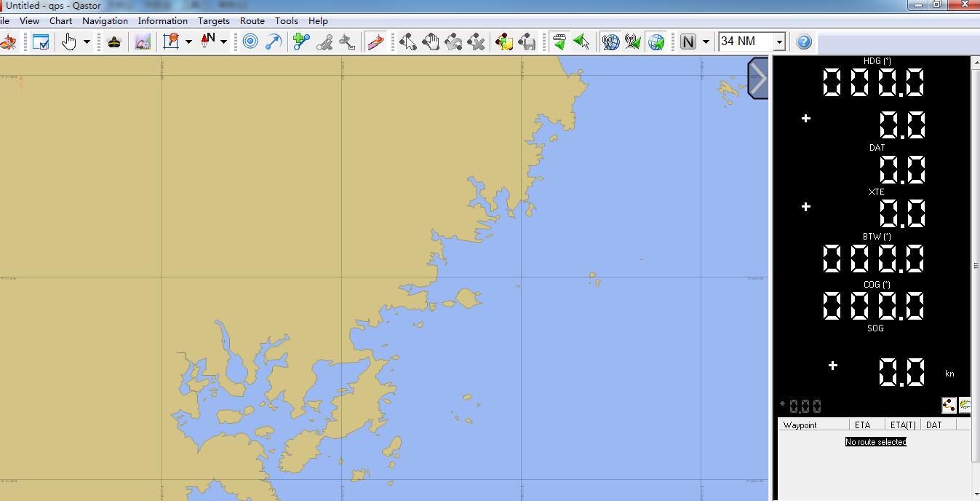Toggle the antenna globe AIS button
The image size is (980, 501).
click(x=610, y=42)
